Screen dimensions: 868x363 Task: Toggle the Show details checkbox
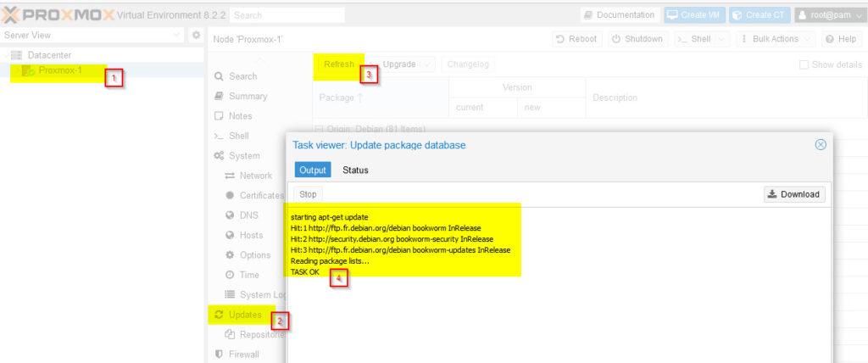pyautogui.click(x=804, y=64)
